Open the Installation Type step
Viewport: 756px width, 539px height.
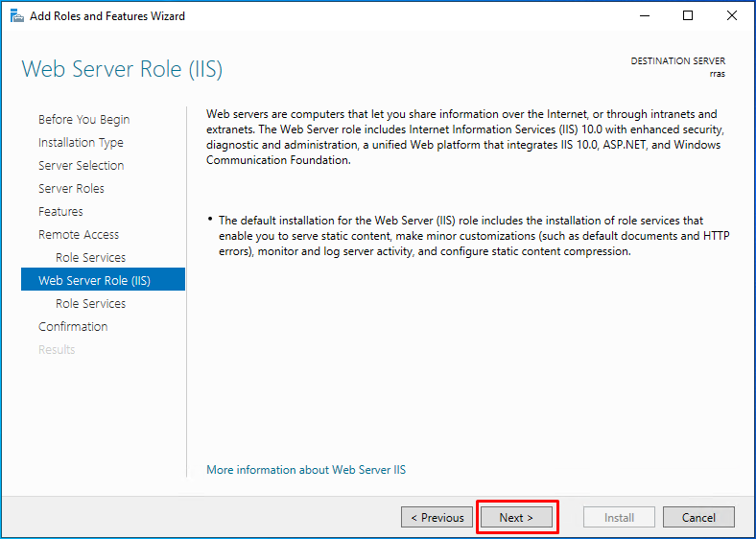click(81, 143)
